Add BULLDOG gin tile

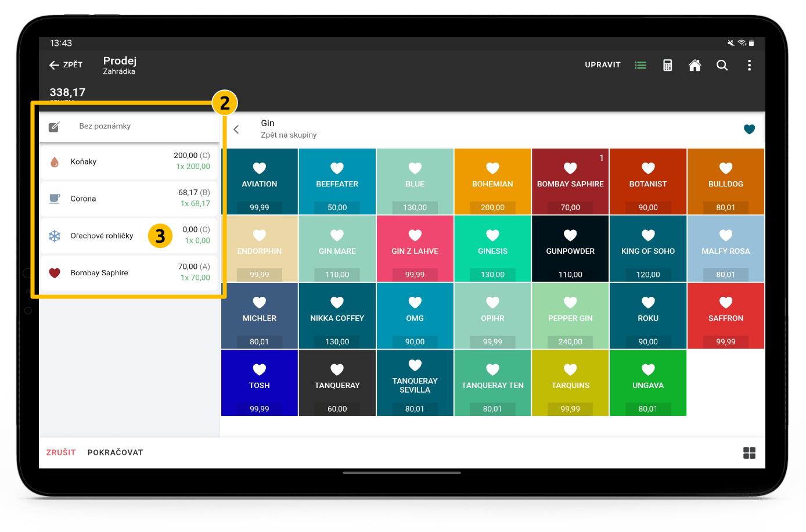[726, 181]
